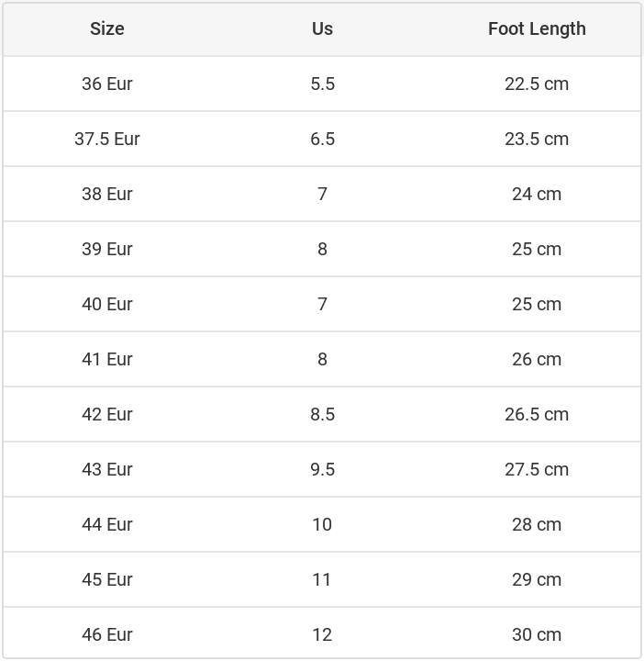Click the 23.5 cm foot length cell

(537, 139)
